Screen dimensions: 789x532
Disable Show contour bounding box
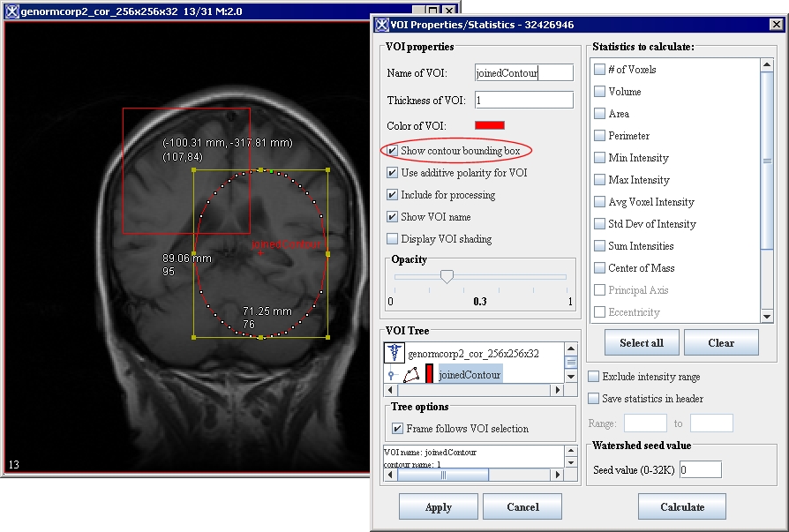click(x=393, y=151)
